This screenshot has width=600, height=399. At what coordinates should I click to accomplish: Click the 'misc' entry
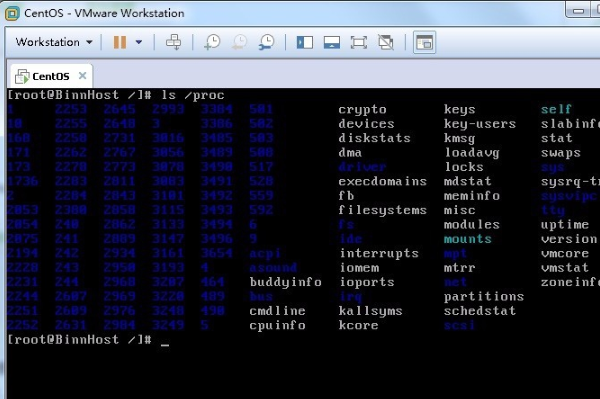(x=460, y=210)
